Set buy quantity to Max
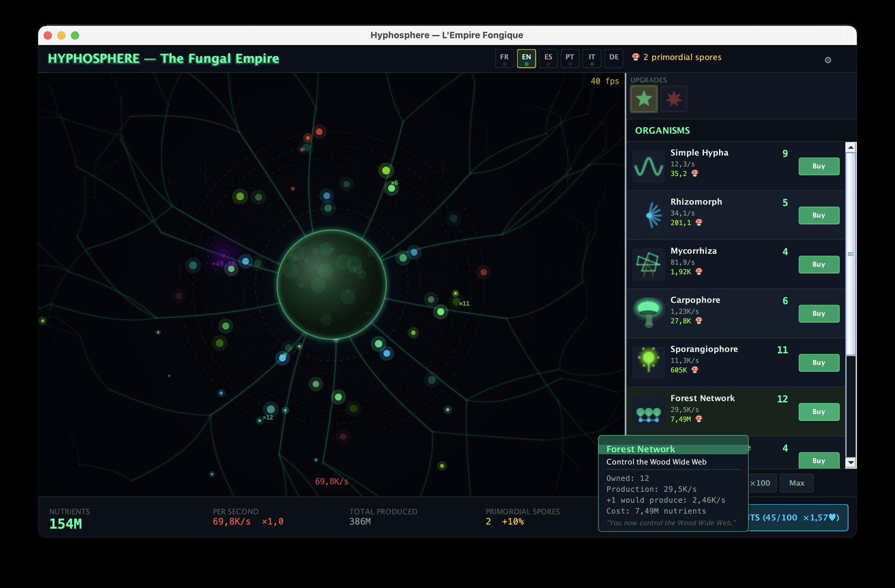 point(796,483)
